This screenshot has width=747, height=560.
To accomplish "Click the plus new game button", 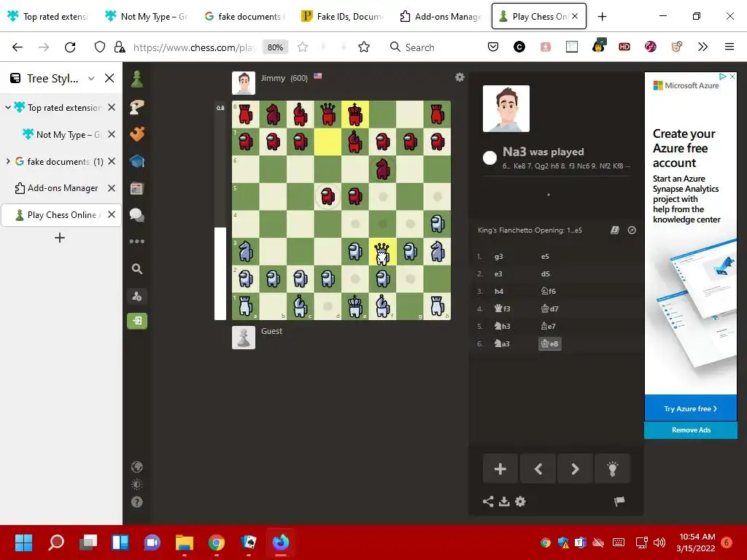I will pyautogui.click(x=500, y=469).
